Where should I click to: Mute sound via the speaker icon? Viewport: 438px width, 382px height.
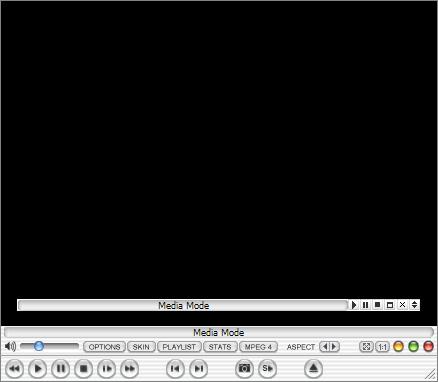10,347
